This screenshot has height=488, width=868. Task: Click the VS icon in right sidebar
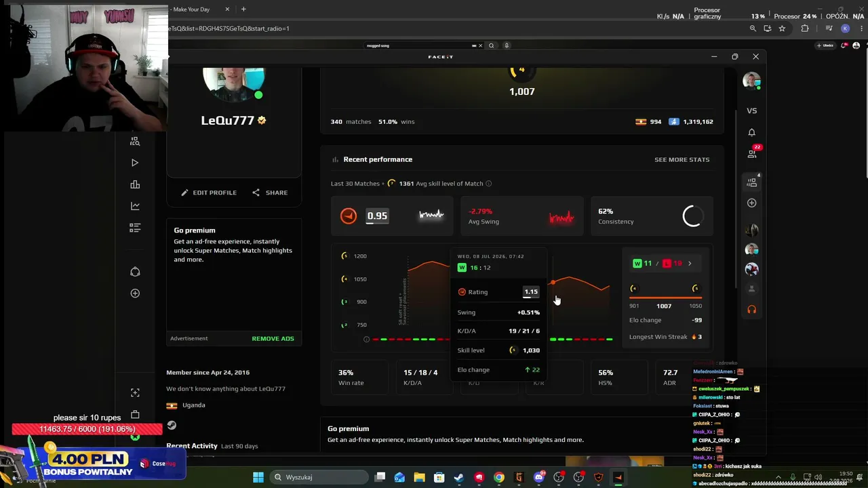[x=752, y=110]
